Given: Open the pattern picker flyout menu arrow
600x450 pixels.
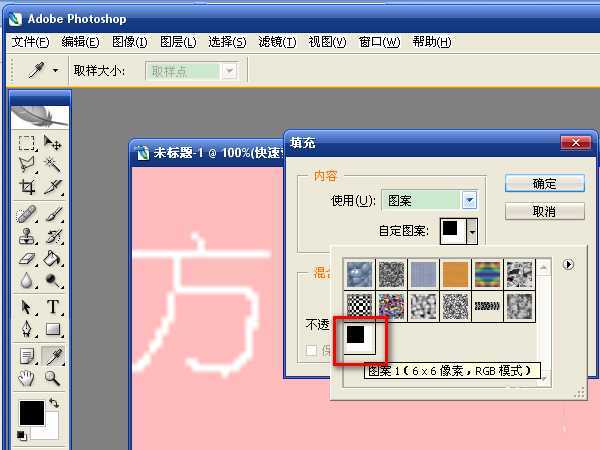Looking at the screenshot, I should 569,265.
